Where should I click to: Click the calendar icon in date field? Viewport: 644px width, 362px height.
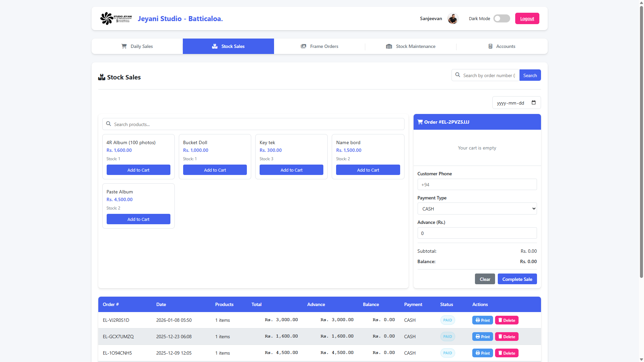(534, 103)
